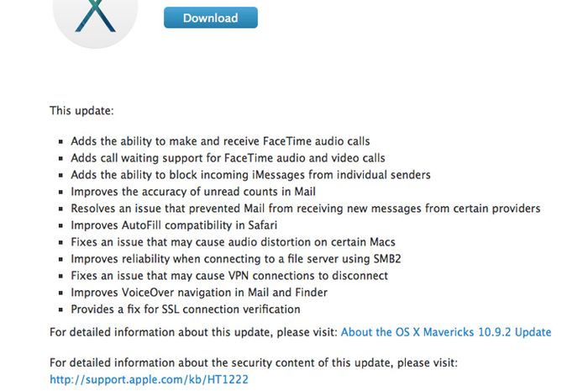Click the "This update:" heading text
The width and height of the screenshot is (588, 391).
coord(81,111)
